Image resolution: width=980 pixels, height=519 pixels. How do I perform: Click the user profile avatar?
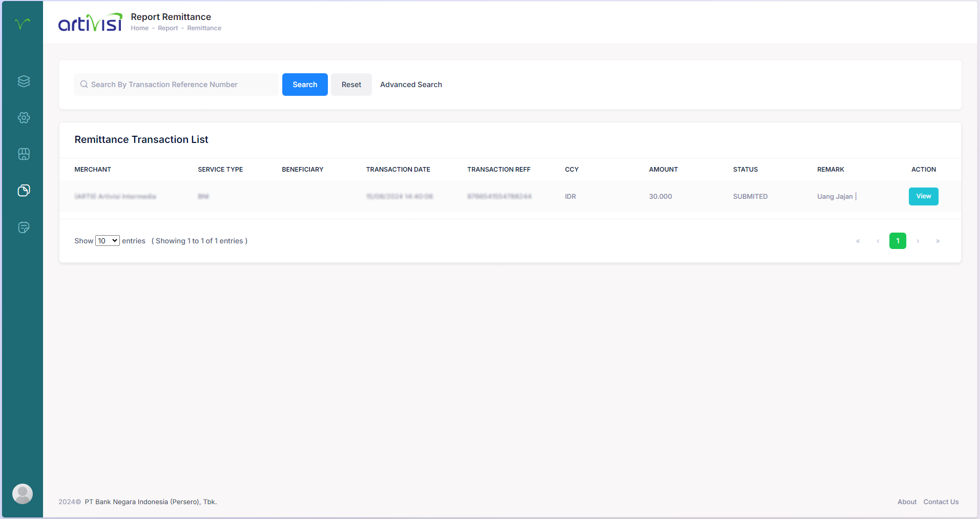click(x=23, y=494)
